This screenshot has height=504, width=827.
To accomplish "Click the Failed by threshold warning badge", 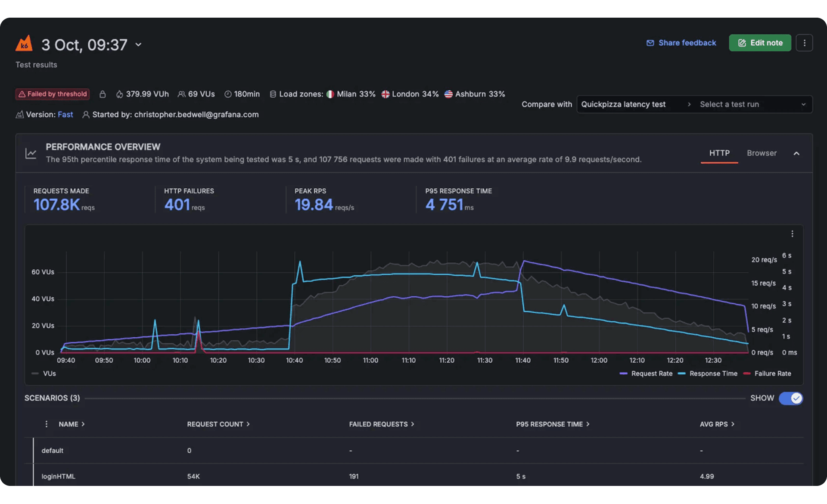I will click(53, 94).
